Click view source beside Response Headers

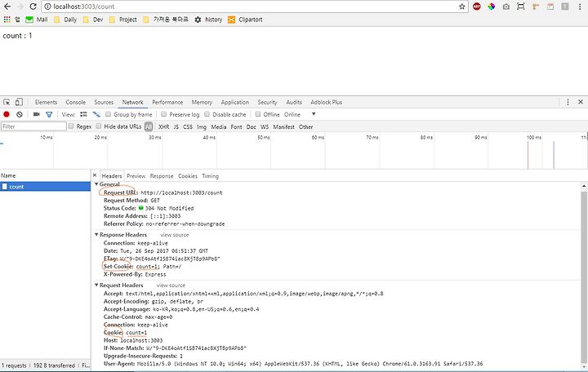[x=175, y=235]
